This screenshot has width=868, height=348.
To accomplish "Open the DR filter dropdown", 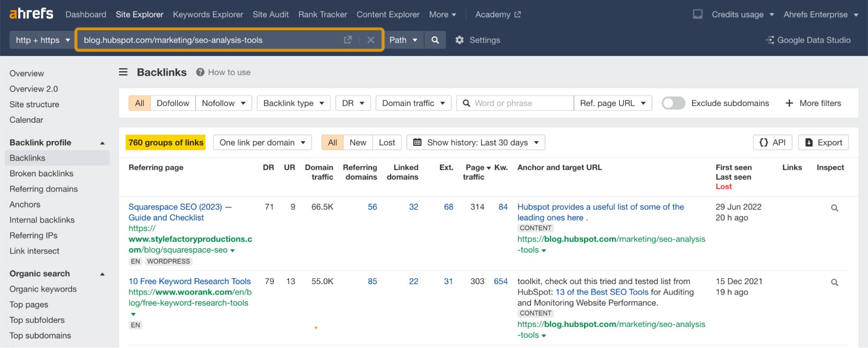I will click(x=353, y=103).
